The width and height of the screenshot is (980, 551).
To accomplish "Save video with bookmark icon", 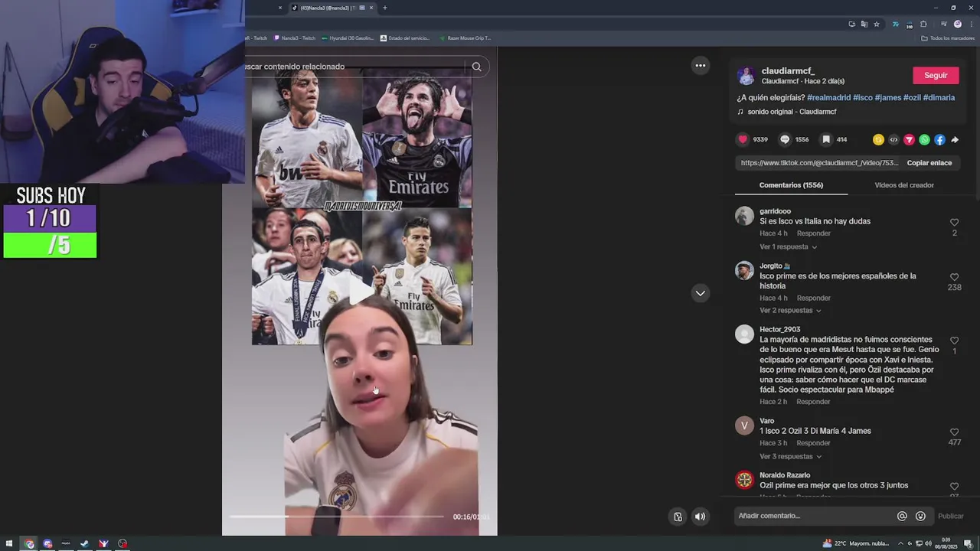I will (x=826, y=139).
